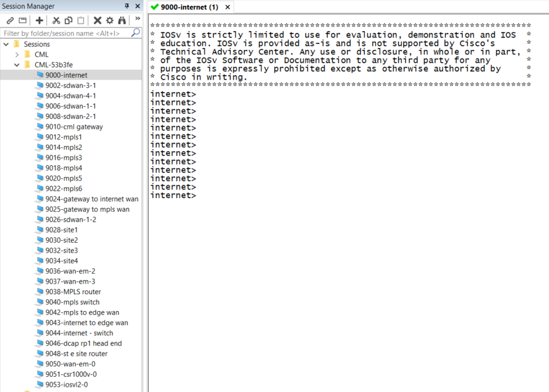Select the 9010-cml gateway session

[x=74, y=127]
